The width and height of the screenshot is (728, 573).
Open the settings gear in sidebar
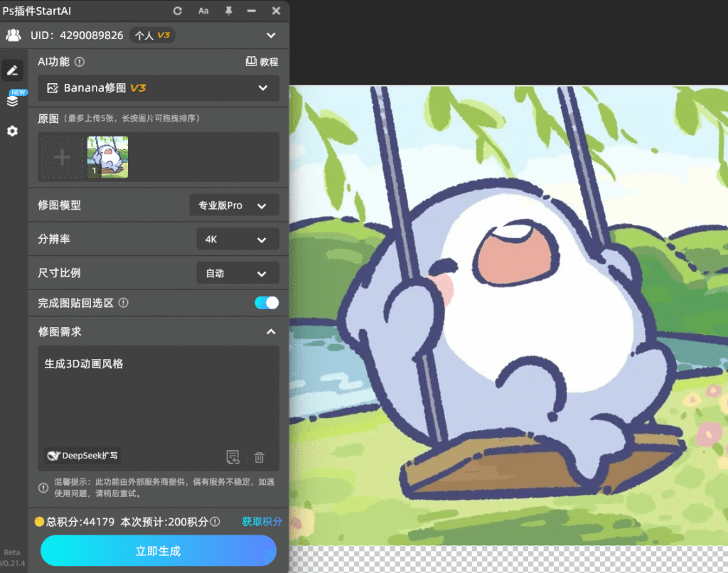[12, 132]
